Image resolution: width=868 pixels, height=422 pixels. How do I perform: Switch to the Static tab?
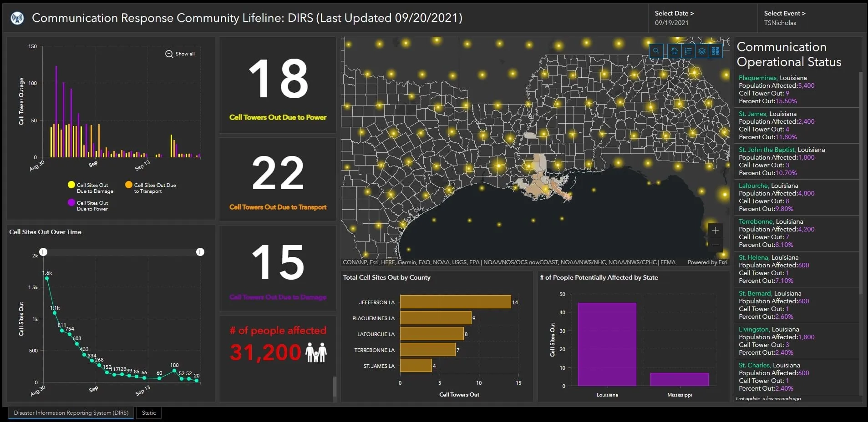(x=148, y=412)
